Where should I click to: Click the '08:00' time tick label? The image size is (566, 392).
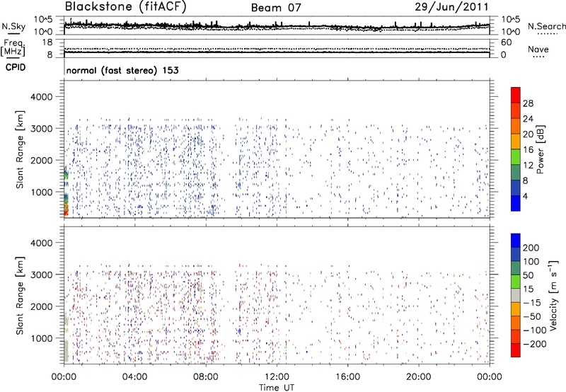pyautogui.click(x=206, y=377)
